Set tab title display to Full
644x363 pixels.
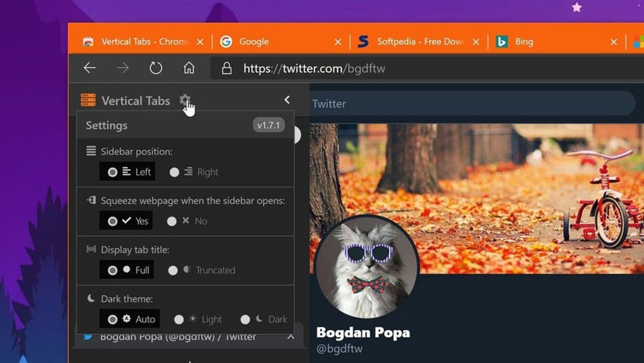[x=126, y=270]
